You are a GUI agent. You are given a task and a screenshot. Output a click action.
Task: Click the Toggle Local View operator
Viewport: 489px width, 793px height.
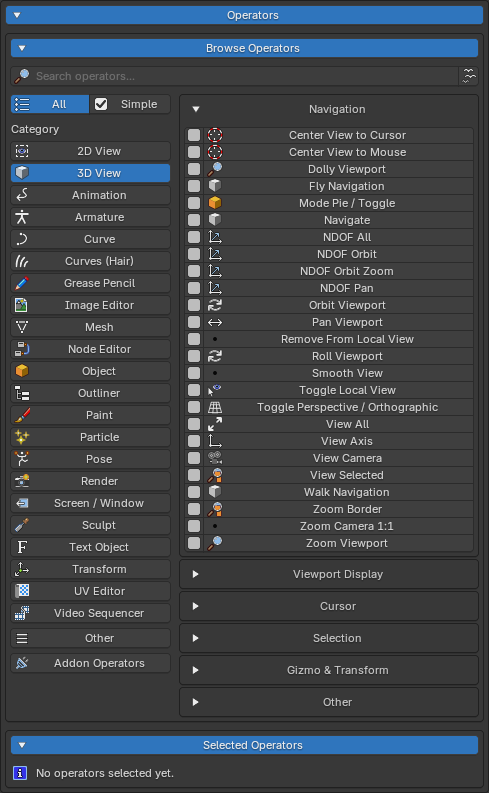coord(339,390)
